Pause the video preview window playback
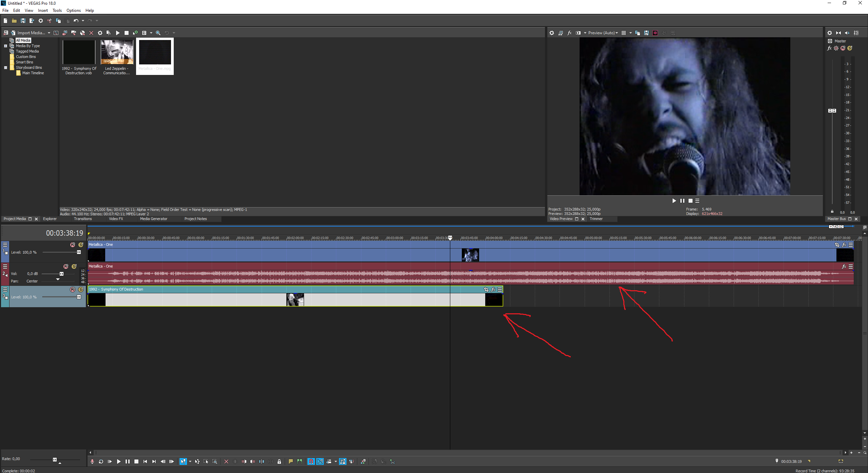 click(682, 201)
